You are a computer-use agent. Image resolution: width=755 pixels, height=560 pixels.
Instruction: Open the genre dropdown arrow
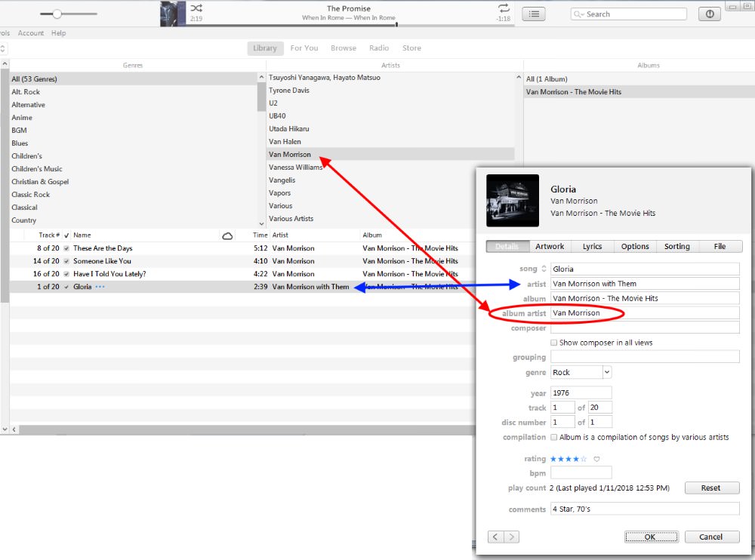[607, 372]
